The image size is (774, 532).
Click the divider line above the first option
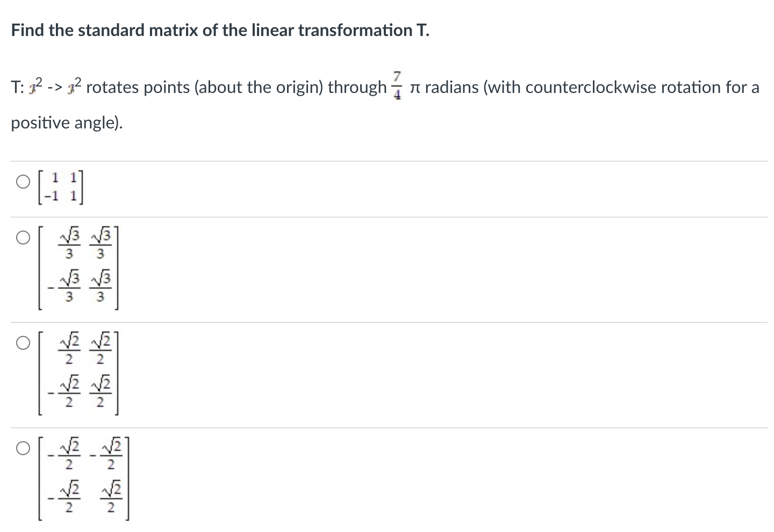(386, 161)
